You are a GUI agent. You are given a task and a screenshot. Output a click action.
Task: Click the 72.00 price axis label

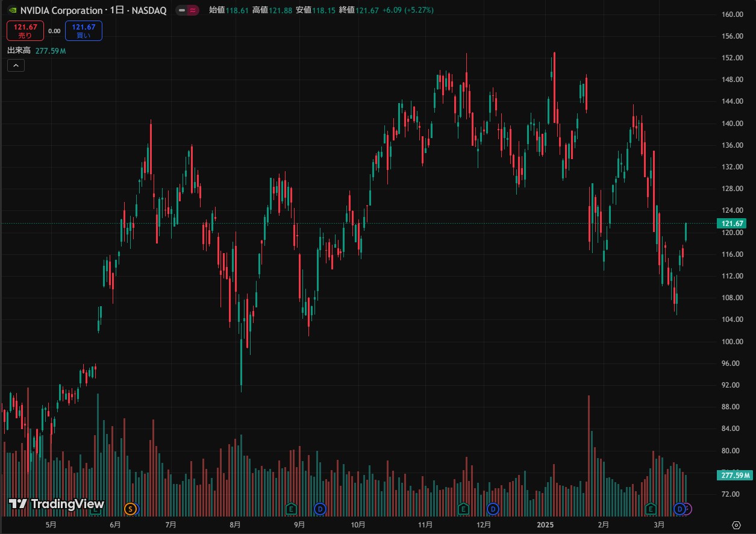[x=731, y=494]
